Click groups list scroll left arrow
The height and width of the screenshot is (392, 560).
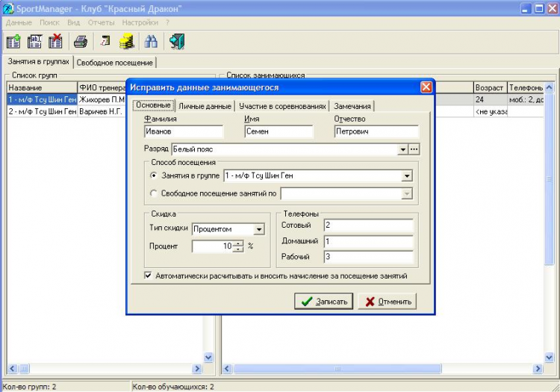pos(13,368)
